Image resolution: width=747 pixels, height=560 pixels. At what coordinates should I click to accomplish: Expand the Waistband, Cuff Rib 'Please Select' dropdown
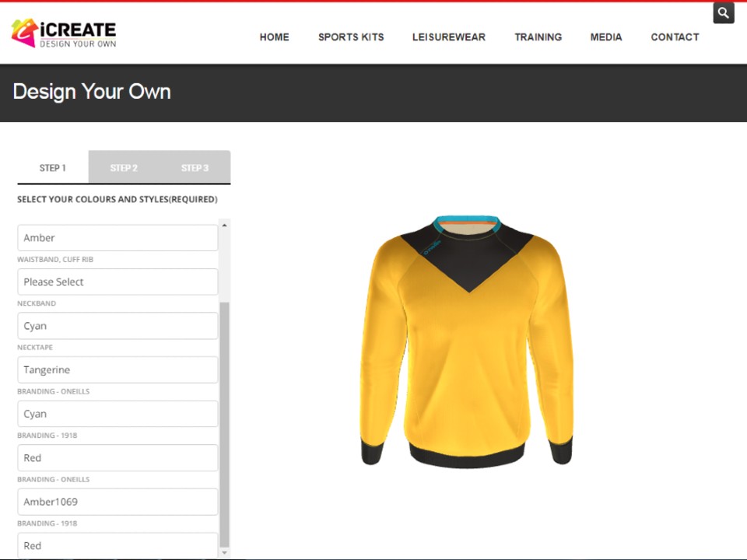[x=117, y=282]
